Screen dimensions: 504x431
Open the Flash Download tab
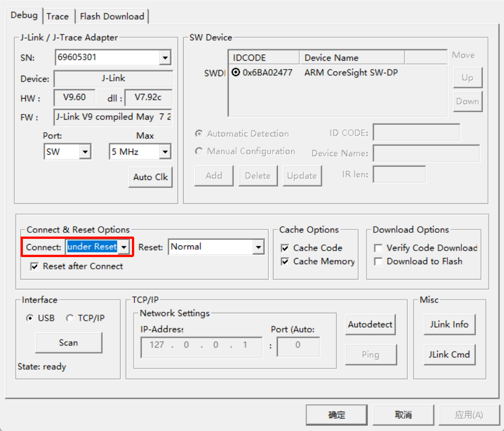point(112,16)
